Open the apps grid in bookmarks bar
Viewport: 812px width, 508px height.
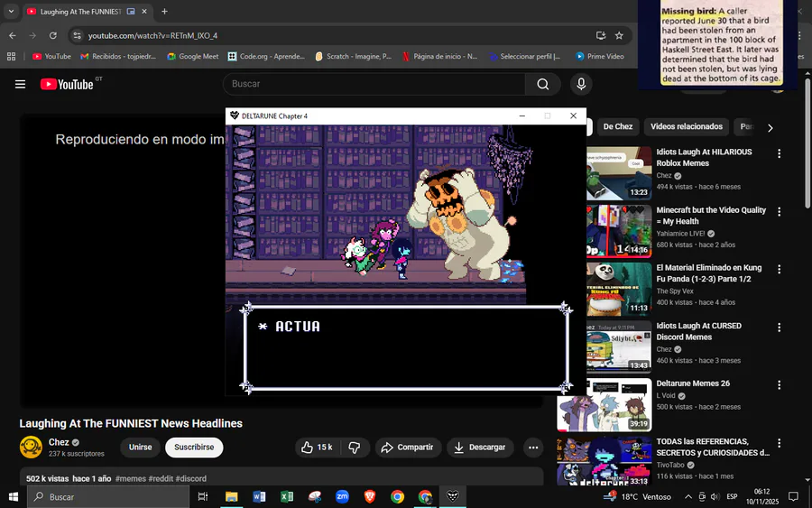(x=11, y=57)
